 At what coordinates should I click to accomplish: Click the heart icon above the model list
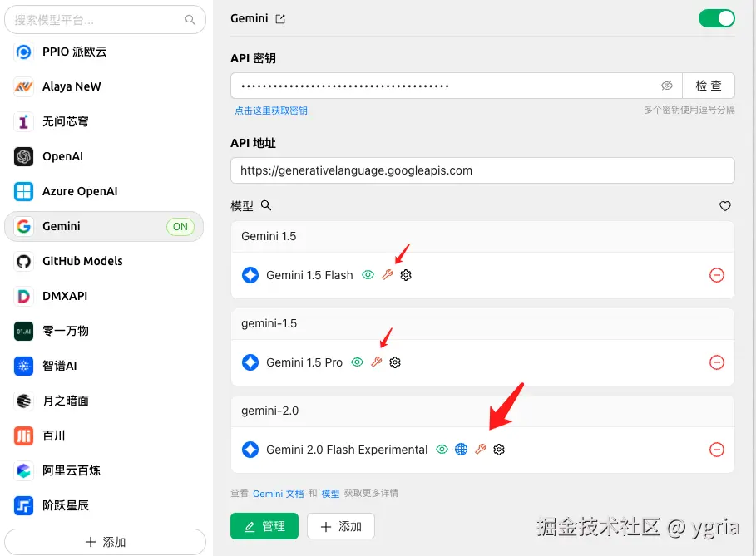[x=724, y=206]
